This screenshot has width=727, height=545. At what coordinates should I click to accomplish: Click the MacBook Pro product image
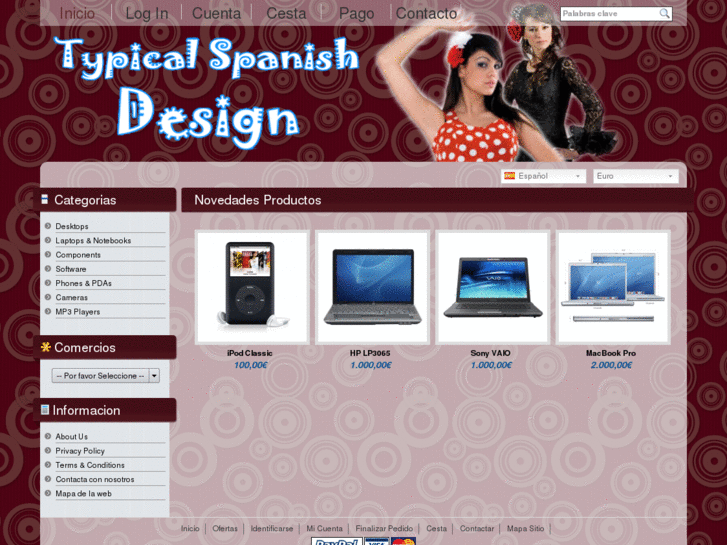(613, 287)
